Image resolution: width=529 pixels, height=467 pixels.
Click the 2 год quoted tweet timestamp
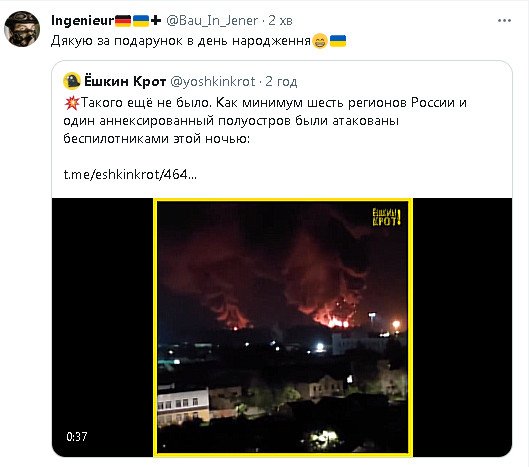[x=281, y=82]
